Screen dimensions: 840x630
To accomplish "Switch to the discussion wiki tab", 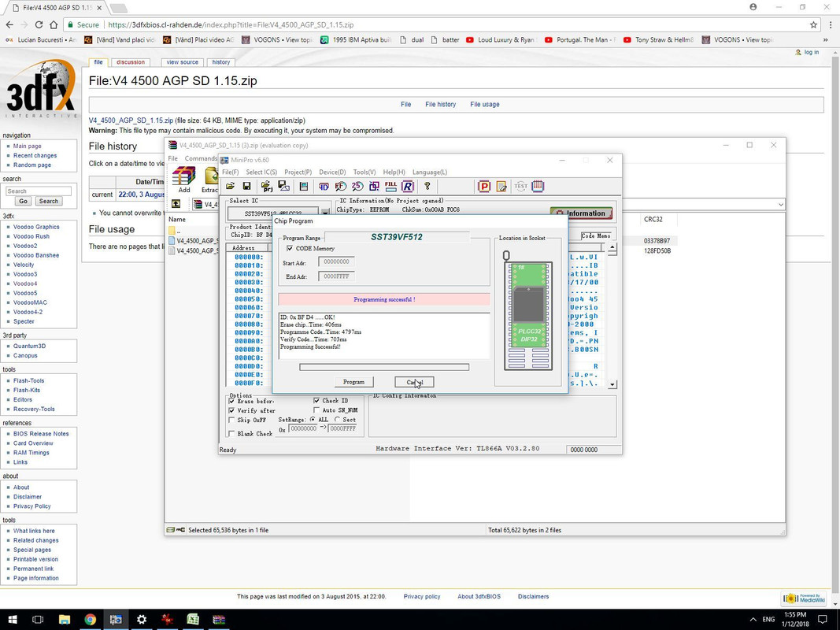I will click(131, 62).
